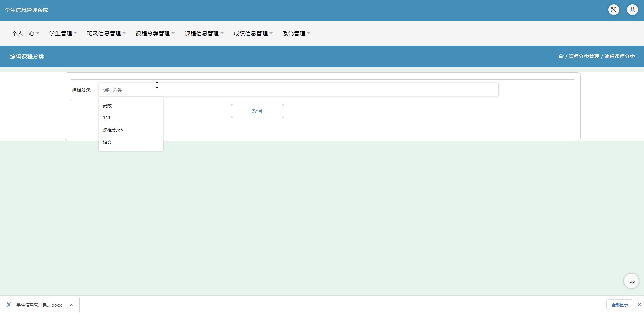The height and width of the screenshot is (314, 644).
Task: Go to home via breadcrumb house icon
Action: [x=561, y=56]
